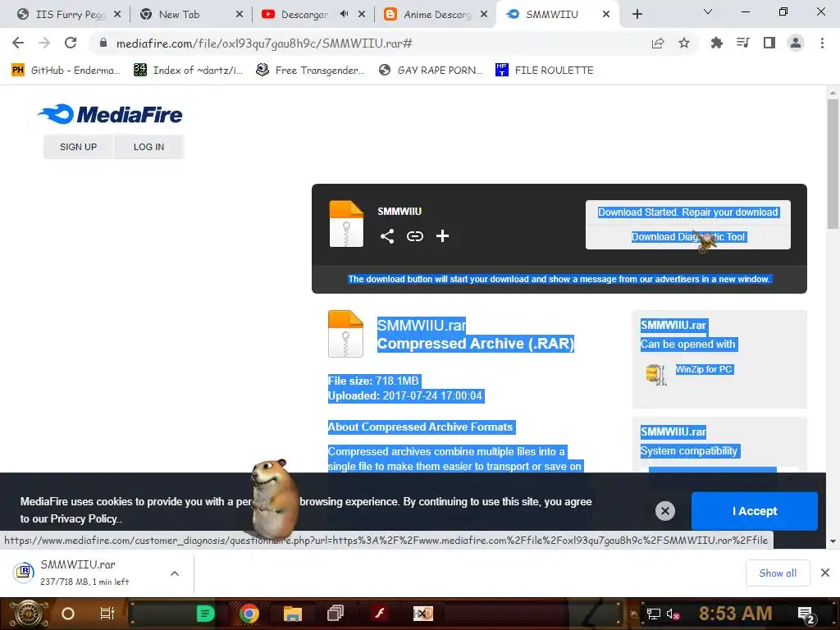Screen dimensions: 840x630
Task: Open Cortana circle on the taskbar
Action: 68,614
